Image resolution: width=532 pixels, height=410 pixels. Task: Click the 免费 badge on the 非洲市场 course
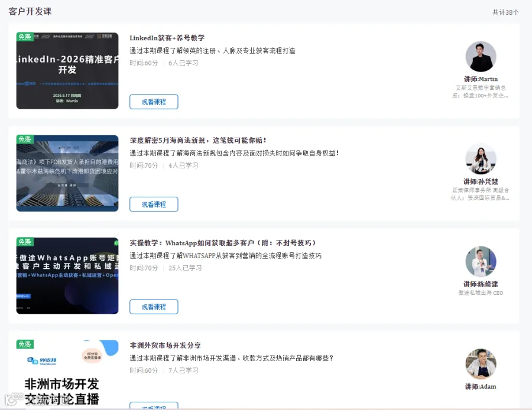tap(25, 344)
